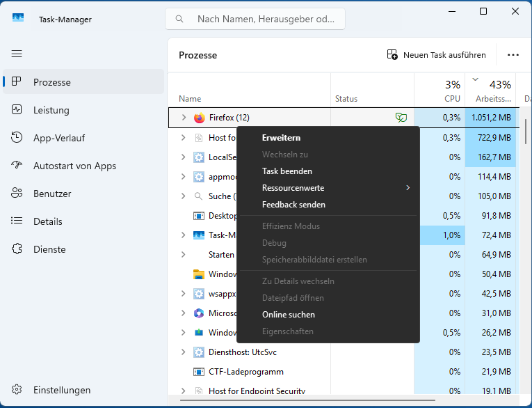The image size is (532, 408).
Task: Expand the Host fo process row
Action: coord(183,138)
